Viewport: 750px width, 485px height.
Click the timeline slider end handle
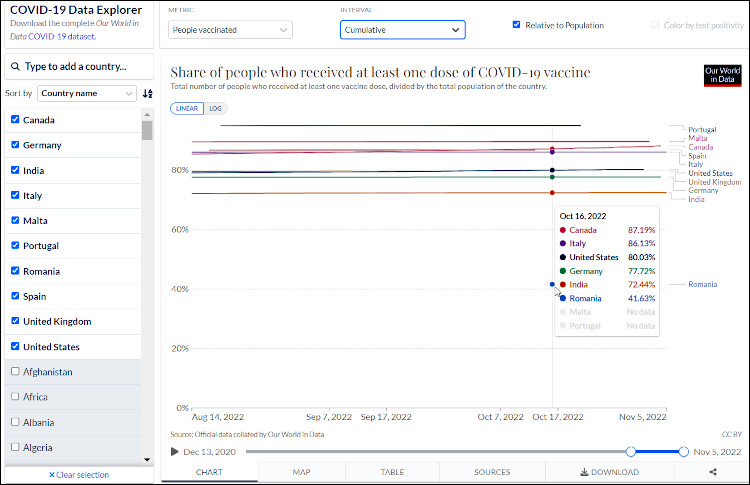coord(683,452)
